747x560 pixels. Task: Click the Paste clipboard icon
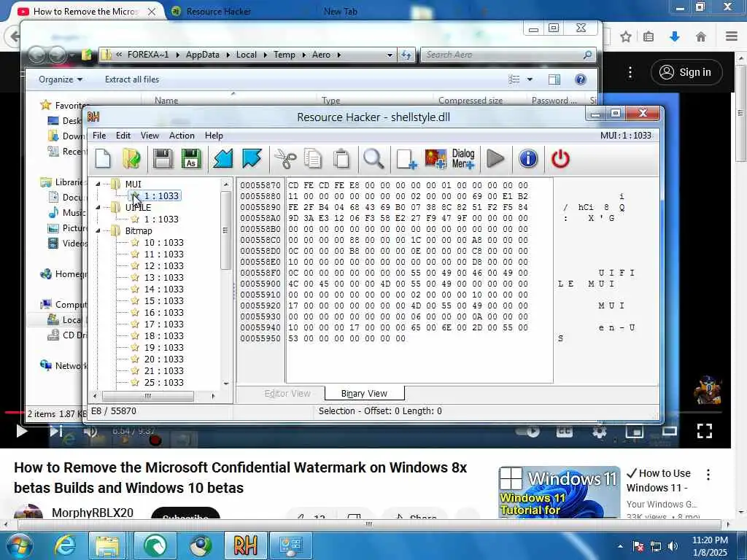tap(341, 158)
